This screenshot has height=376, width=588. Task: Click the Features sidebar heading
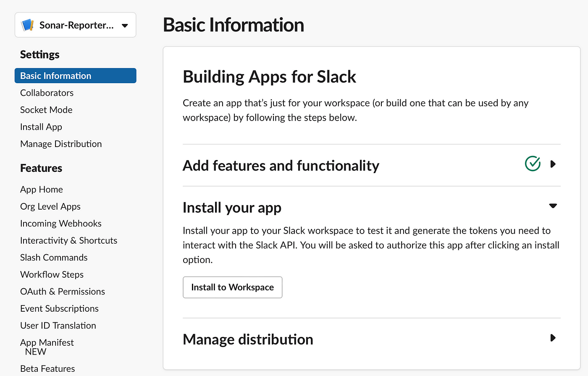(x=41, y=168)
